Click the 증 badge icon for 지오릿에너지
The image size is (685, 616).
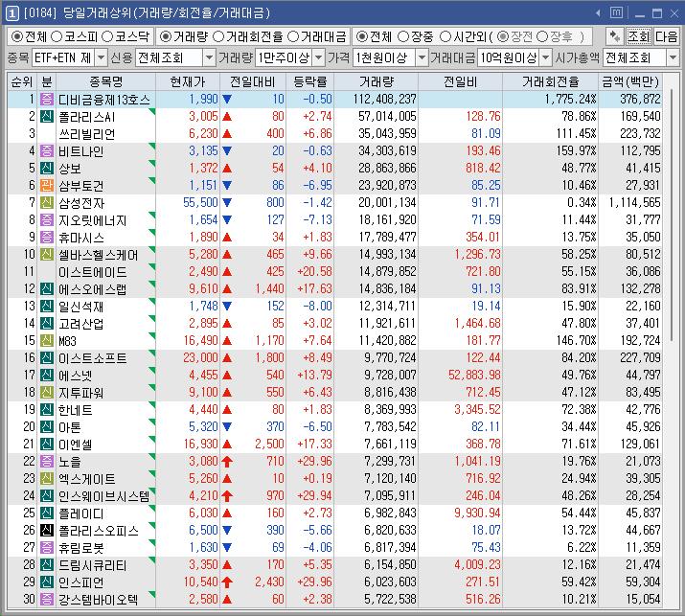pyautogui.click(x=47, y=219)
